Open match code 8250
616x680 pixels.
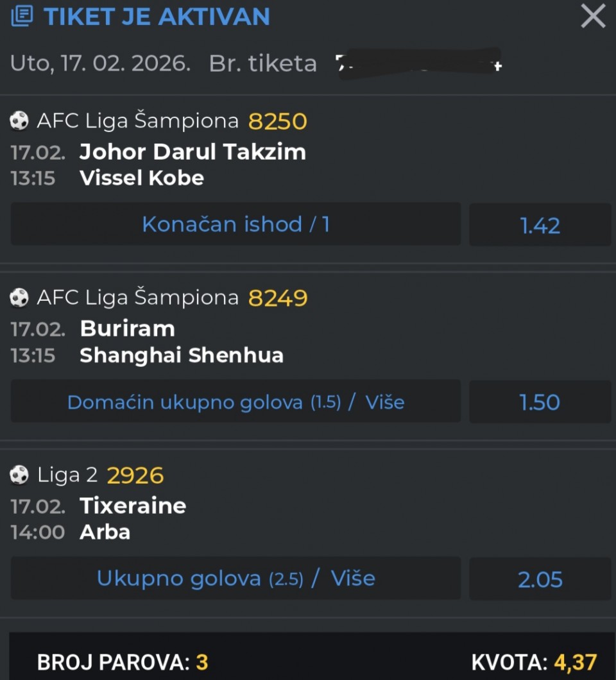pyautogui.click(x=278, y=121)
